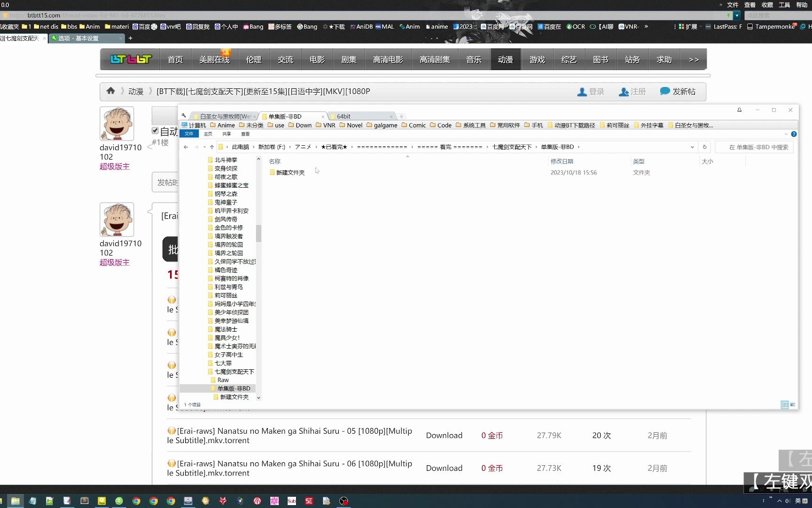
Task: Open the recent locations dropdown beside the back arrow
Action: pyautogui.click(x=203, y=147)
